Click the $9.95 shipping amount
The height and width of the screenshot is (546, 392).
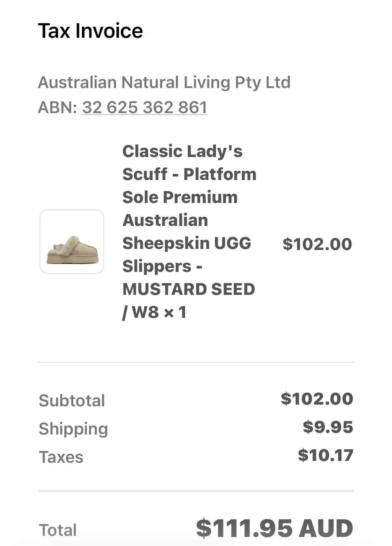[328, 427]
